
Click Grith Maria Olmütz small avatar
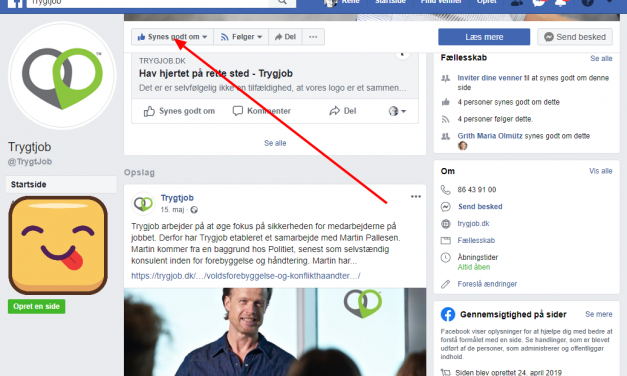463,146
